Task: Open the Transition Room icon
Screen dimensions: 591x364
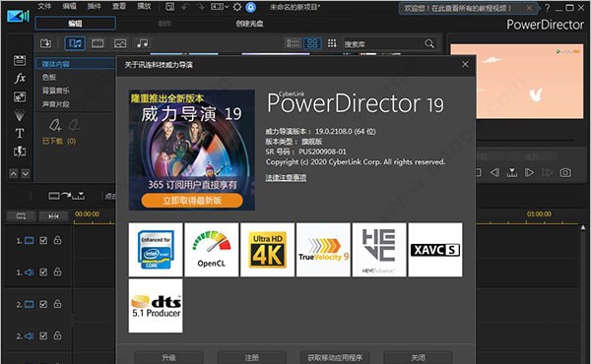Action: coord(20,152)
